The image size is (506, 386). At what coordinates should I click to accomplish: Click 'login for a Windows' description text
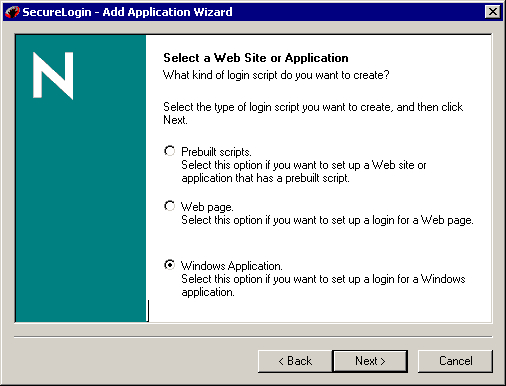coord(419,279)
